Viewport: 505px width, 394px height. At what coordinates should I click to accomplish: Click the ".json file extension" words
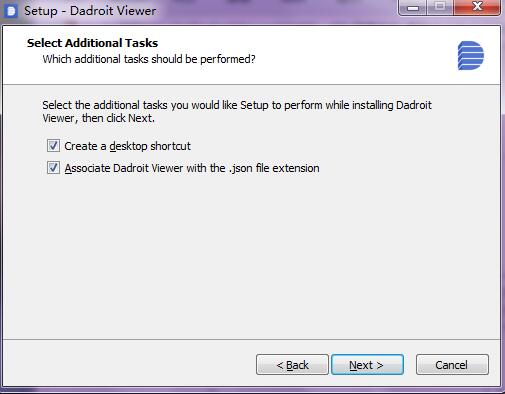(274, 168)
